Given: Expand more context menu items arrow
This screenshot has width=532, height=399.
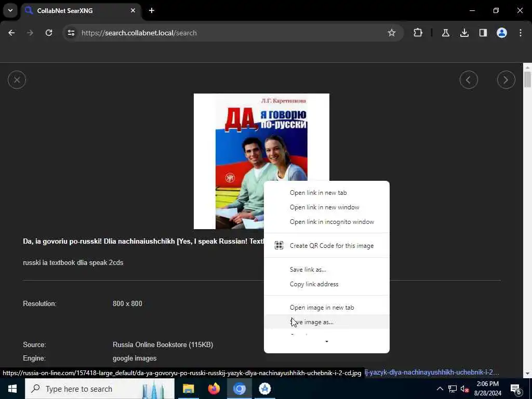Looking at the screenshot, I should point(326,342).
